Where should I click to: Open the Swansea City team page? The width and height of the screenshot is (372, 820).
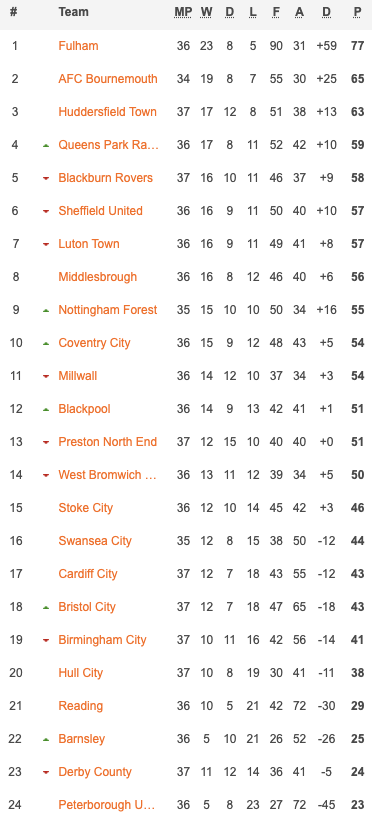[95, 541]
